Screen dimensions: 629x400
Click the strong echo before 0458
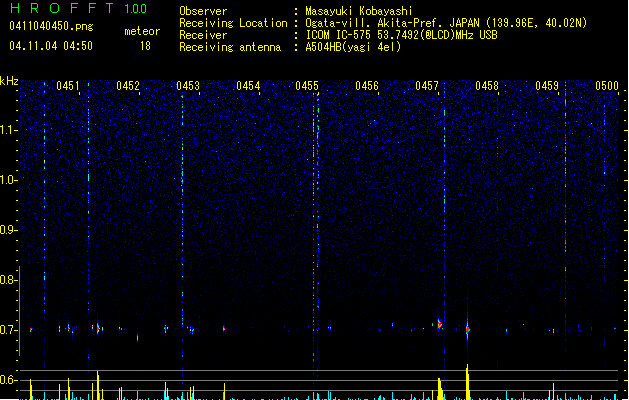[467, 329]
